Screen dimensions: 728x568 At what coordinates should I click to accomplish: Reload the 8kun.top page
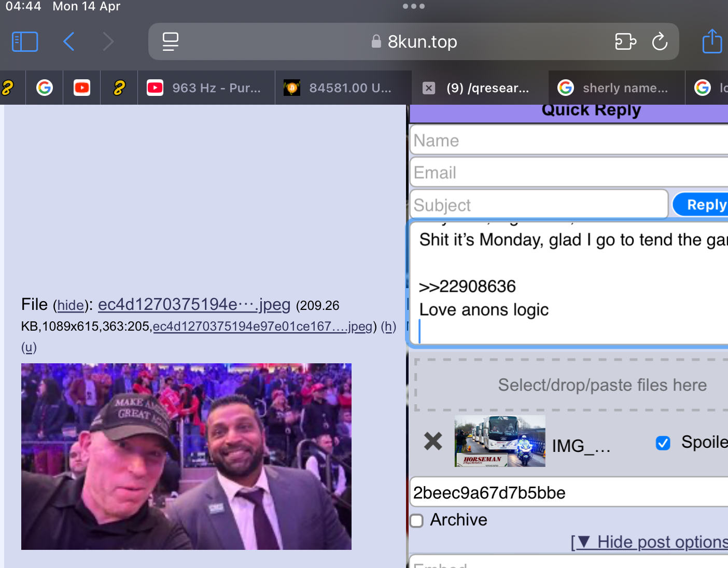[660, 41]
